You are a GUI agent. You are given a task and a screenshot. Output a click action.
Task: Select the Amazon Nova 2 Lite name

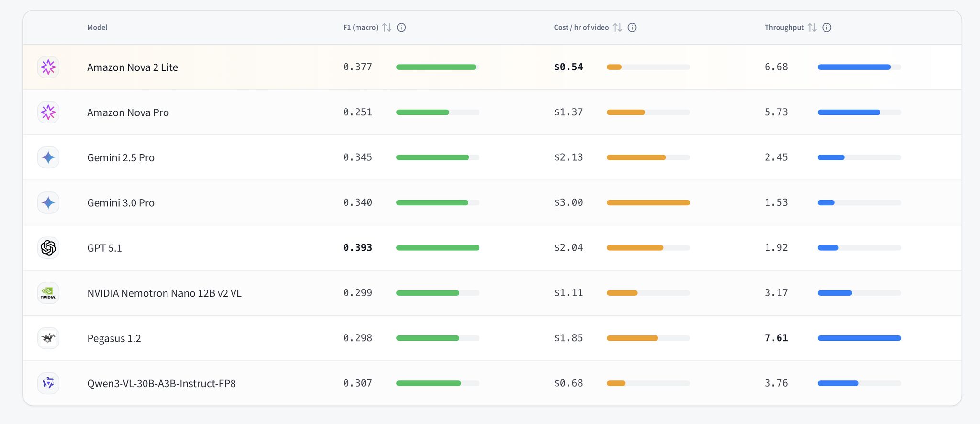(133, 67)
